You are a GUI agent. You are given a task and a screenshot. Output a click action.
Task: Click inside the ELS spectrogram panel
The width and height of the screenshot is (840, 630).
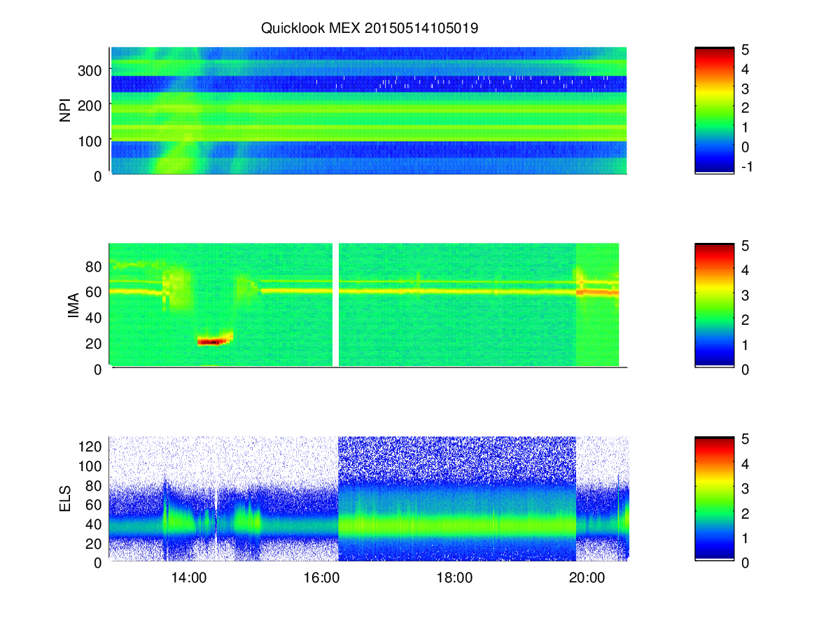click(368, 499)
